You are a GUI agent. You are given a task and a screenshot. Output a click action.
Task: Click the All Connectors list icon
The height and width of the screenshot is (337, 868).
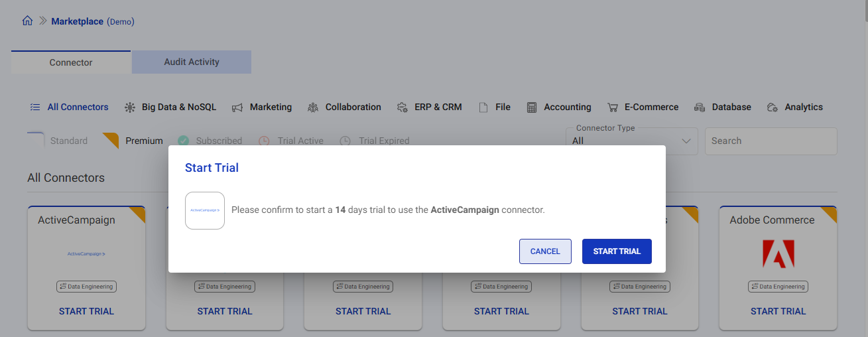coord(35,107)
